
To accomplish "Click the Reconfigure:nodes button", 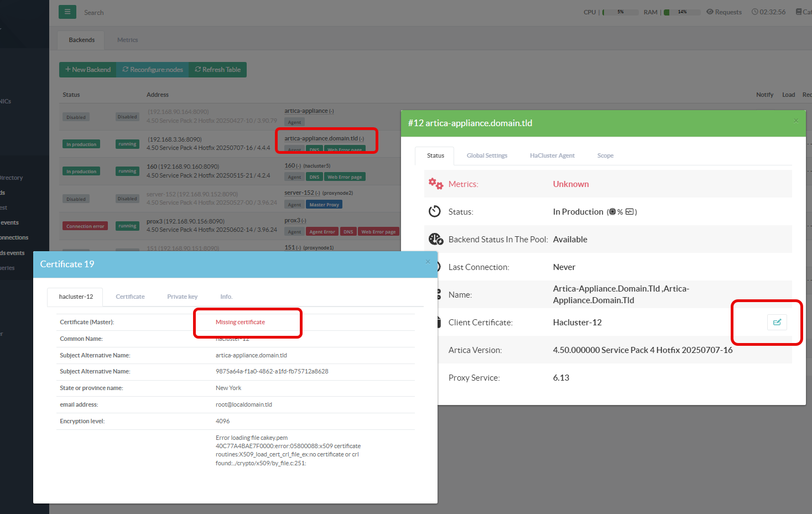I will (x=153, y=70).
